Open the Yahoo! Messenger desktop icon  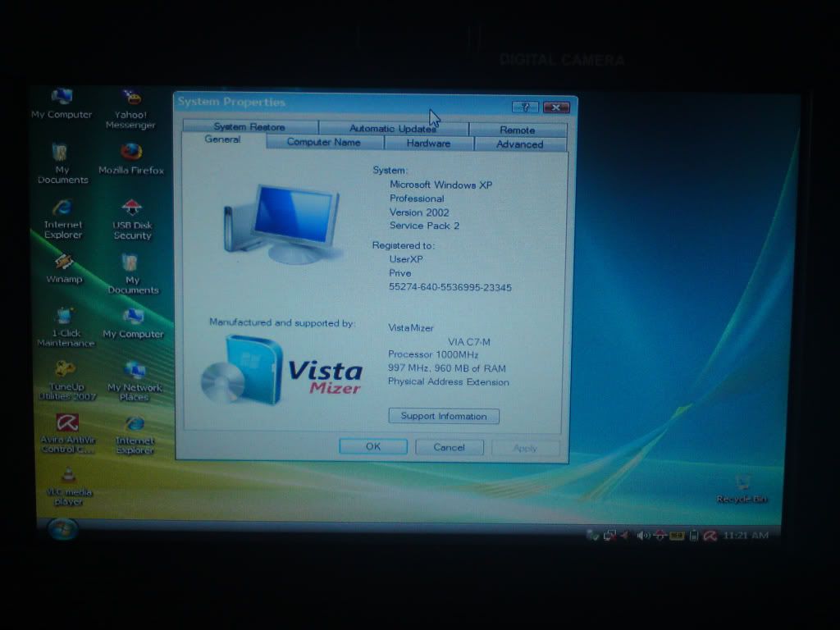click(130, 99)
